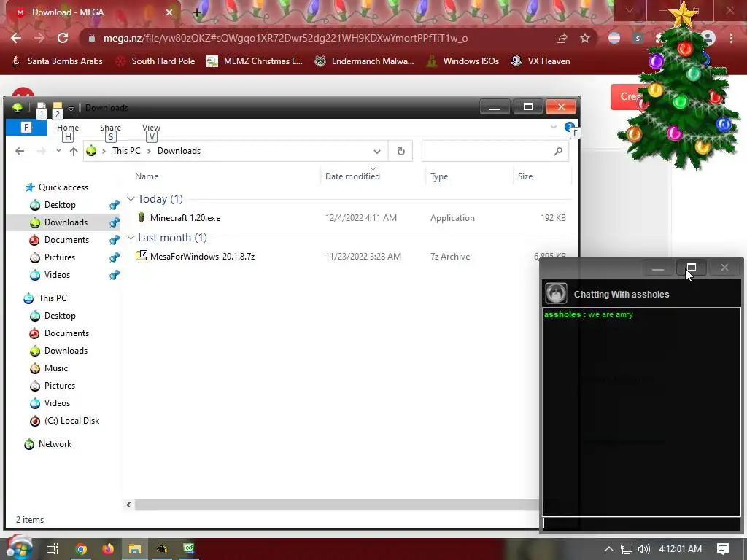This screenshot has width=747, height=560.
Task: Open the volume control in tray
Action: (644, 549)
